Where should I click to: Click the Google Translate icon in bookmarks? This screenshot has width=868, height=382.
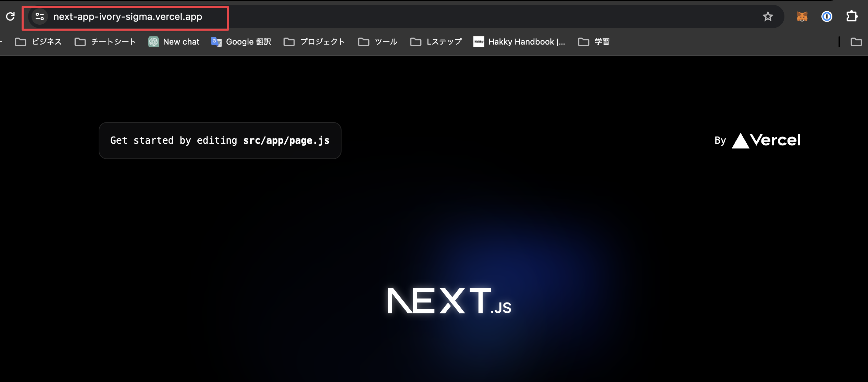coord(216,42)
